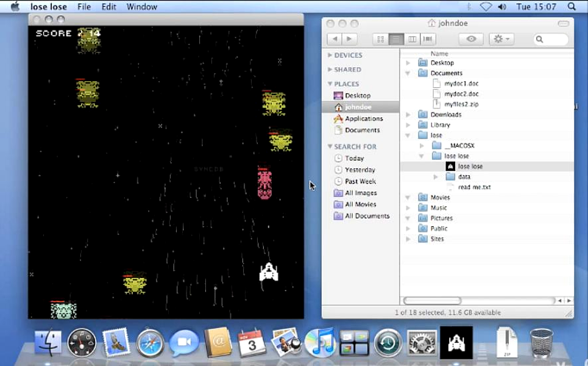Click the Finder search field
Image resolution: width=588 pixels, height=366 pixels.
550,39
